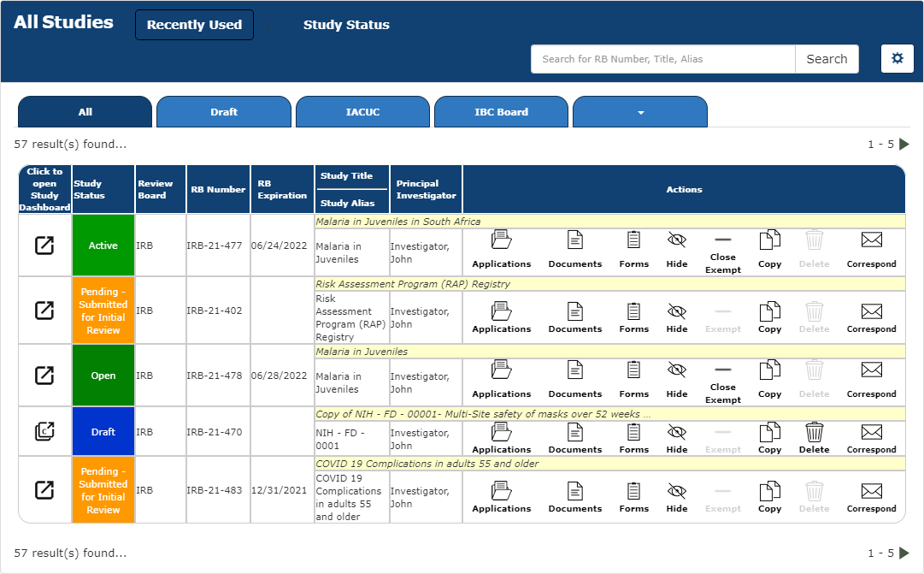Image resolution: width=924 pixels, height=574 pixels.
Task: Click the Study Title column header
Action: tap(346, 176)
